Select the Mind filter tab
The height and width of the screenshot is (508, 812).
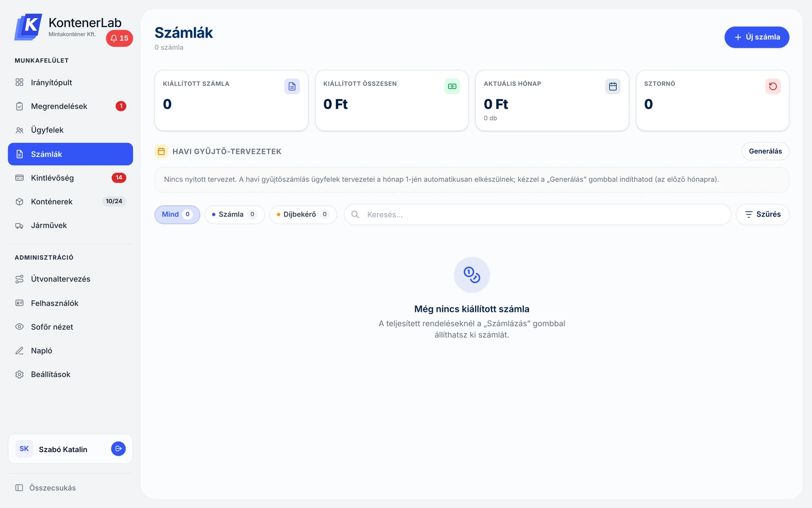tap(177, 214)
